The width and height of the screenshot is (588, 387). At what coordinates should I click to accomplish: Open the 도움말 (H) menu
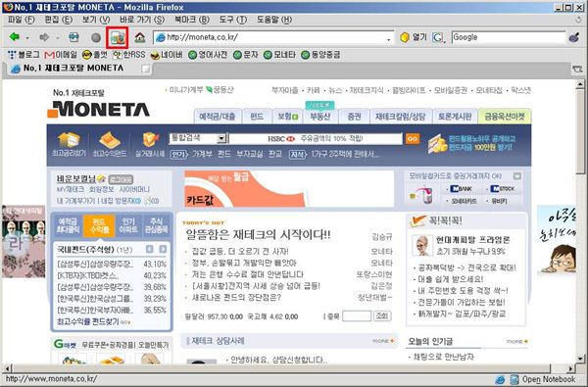click(274, 20)
